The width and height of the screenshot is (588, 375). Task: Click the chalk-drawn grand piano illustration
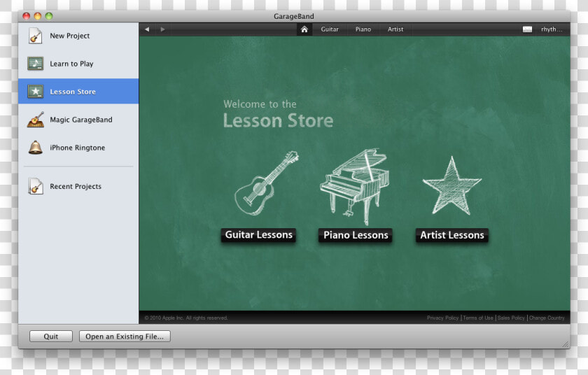click(x=355, y=186)
